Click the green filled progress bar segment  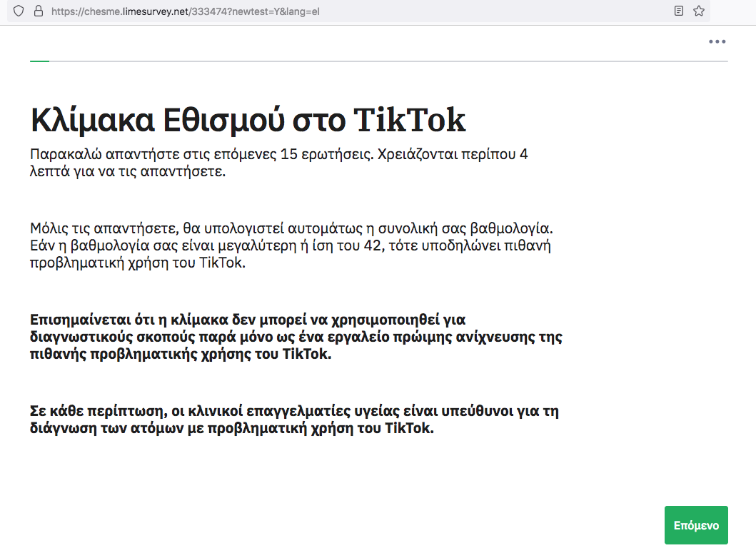(x=39, y=61)
